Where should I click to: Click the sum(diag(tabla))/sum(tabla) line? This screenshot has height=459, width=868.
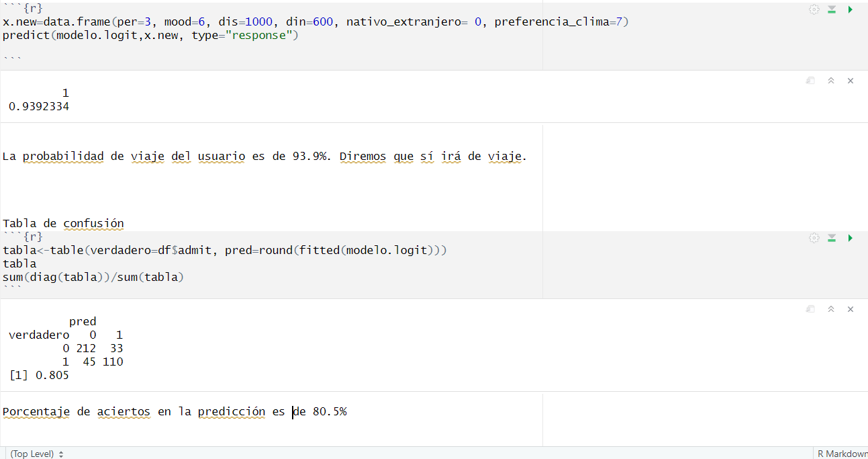93,277
